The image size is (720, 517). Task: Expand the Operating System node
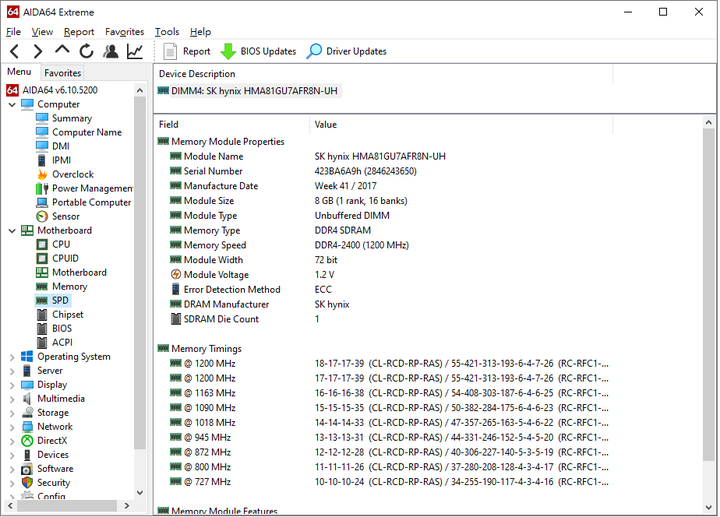[x=12, y=357]
